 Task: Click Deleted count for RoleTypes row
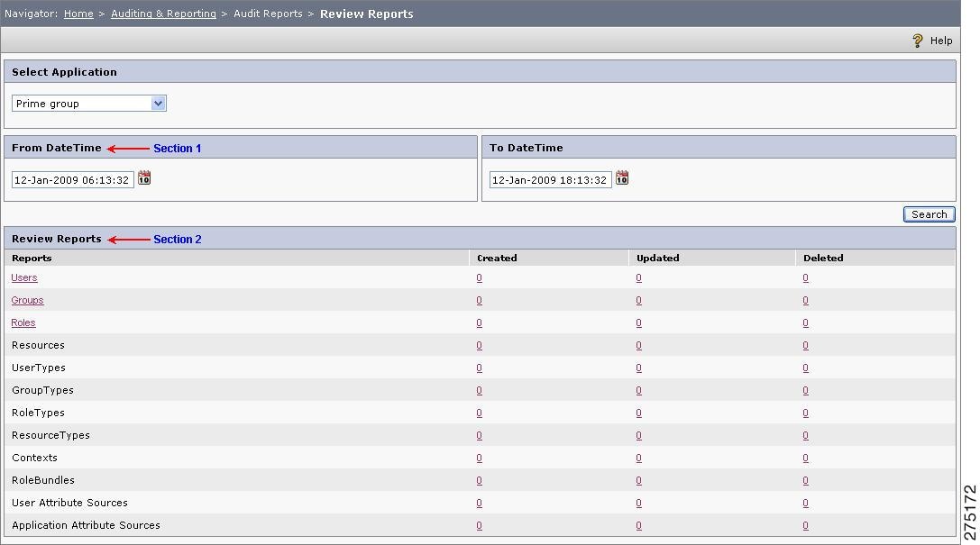[x=806, y=413]
